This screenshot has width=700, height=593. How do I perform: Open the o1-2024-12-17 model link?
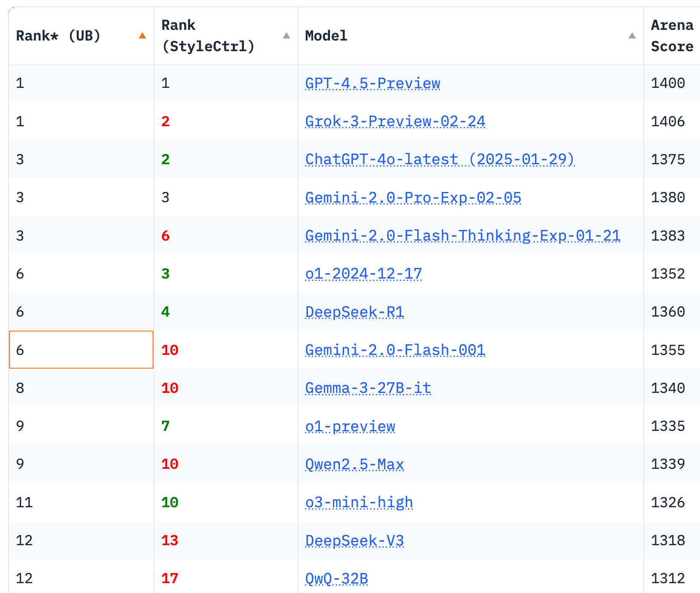[x=364, y=273]
